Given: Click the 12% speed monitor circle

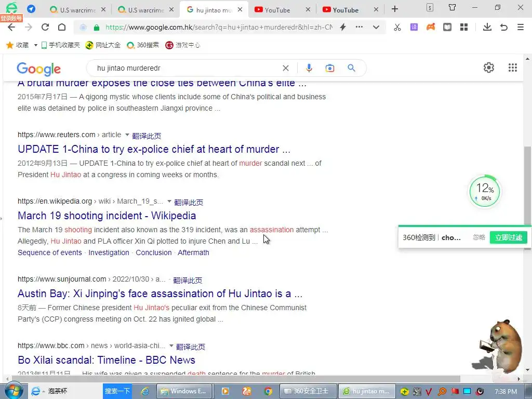Looking at the screenshot, I should pyautogui.click(x=485, y=191).
